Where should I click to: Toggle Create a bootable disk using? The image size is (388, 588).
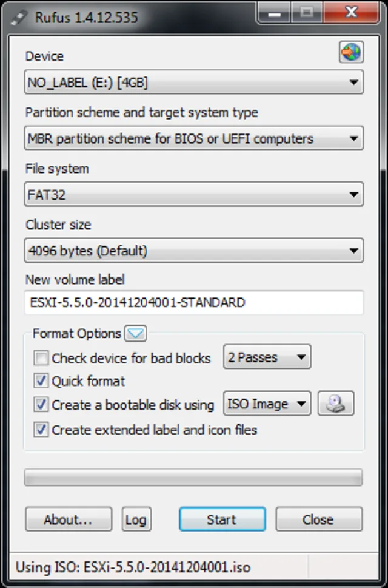[41, 405]
